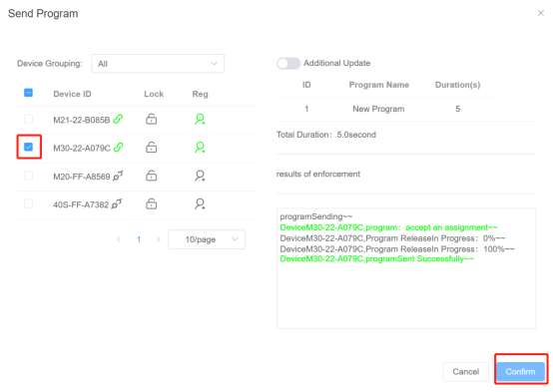Click disconnected icon beside 40S-FF-A7382
This screenshot has width=553, height=392.
coord(117,203)
